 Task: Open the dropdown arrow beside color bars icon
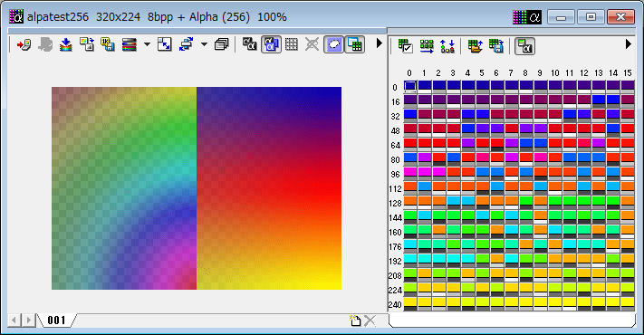(x=147, y=44)
